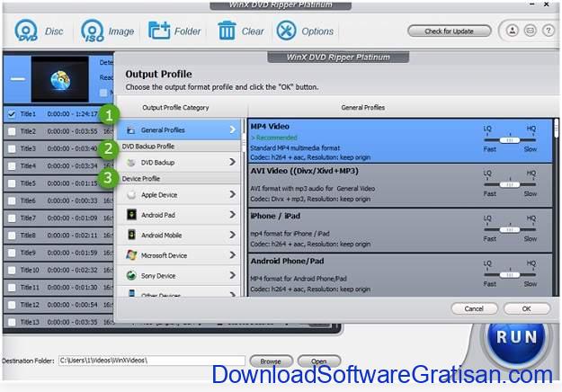Select the General Profiles category

(x=180, y=130)
